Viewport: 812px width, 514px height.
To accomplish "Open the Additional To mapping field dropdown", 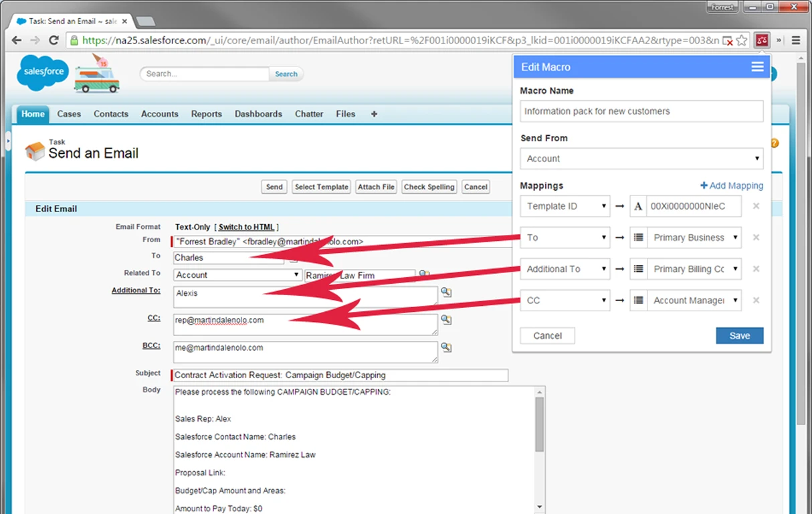I will tap(565, 269).
